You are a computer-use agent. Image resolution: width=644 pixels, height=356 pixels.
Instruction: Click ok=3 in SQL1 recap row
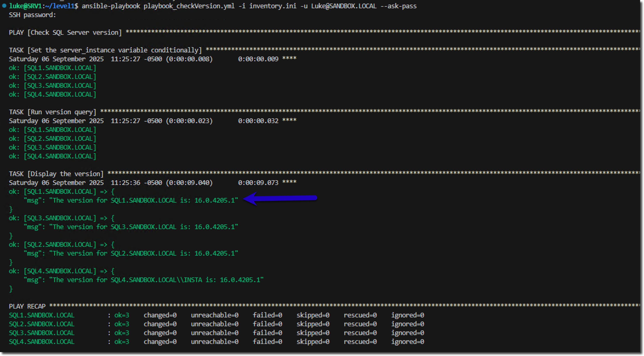coord(122,315)
